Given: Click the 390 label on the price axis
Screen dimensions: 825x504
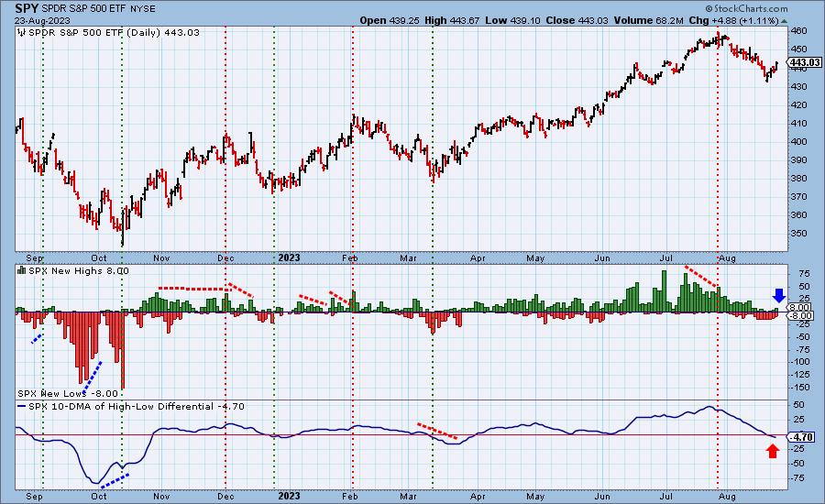Looking at the screenshot, I should (x=798, y=160).
